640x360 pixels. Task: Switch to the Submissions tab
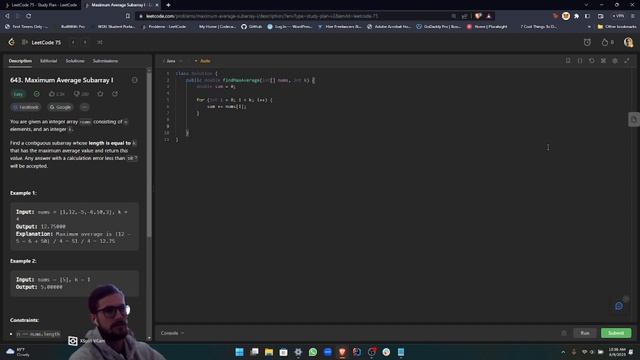click(105, 61)
